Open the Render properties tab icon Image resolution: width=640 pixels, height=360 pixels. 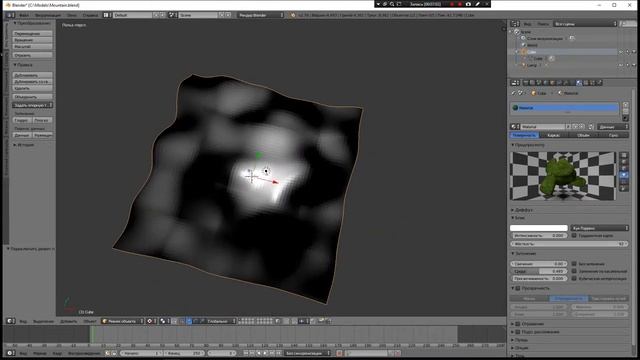coord(526,82)
